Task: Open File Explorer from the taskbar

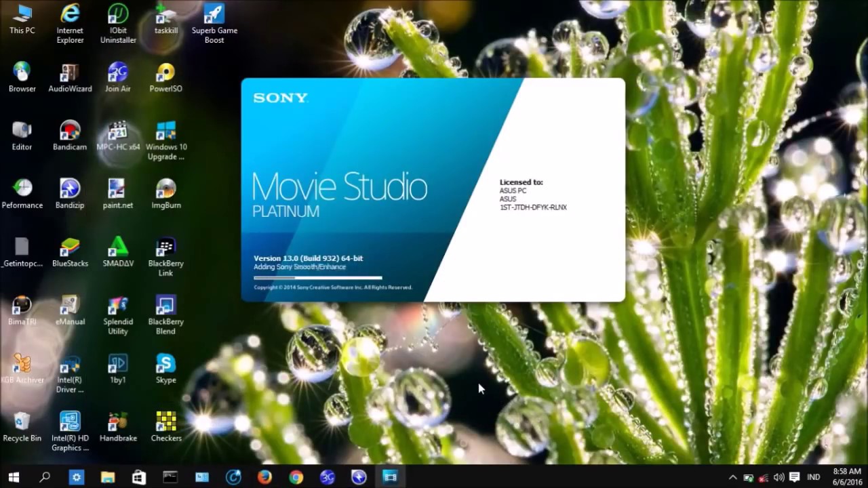Action: [x=108, y=477]
